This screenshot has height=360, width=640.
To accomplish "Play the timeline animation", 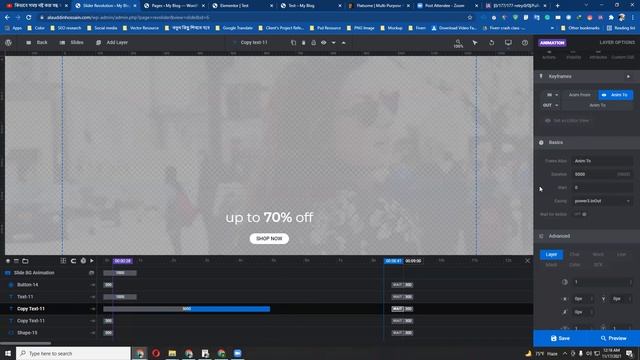I will 92,261.
